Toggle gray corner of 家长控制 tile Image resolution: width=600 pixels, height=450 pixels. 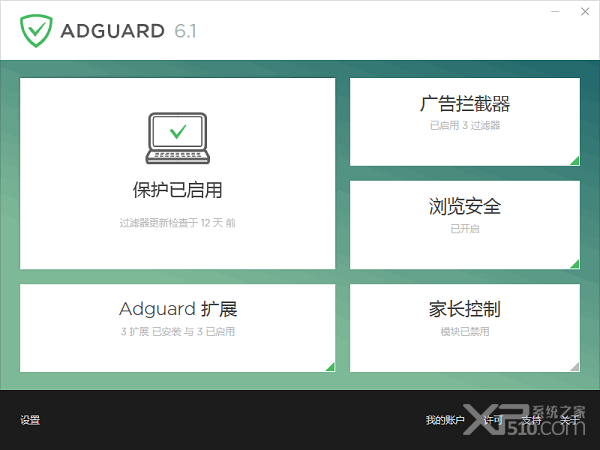point(575,367)
